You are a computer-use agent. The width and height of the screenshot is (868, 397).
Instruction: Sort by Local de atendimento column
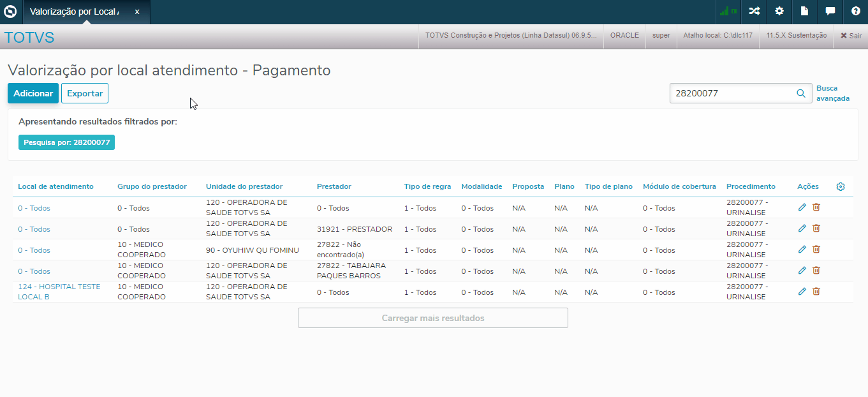point(55,186)
